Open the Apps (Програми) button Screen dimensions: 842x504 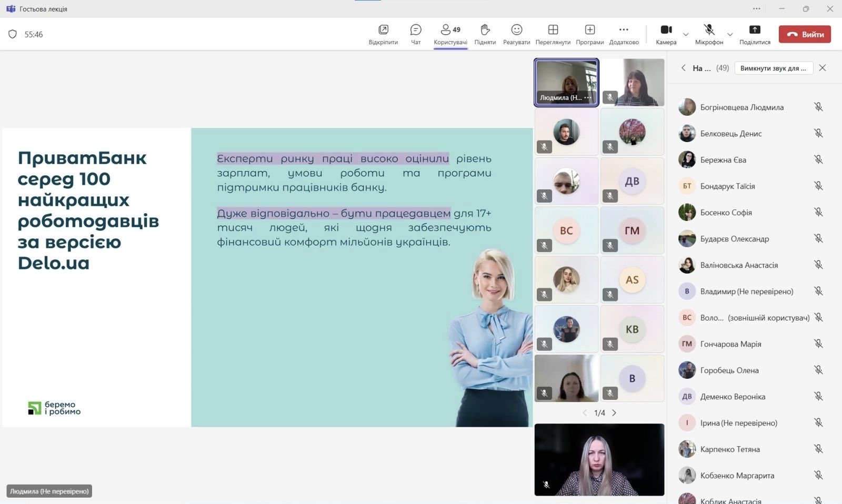[589, 34]
